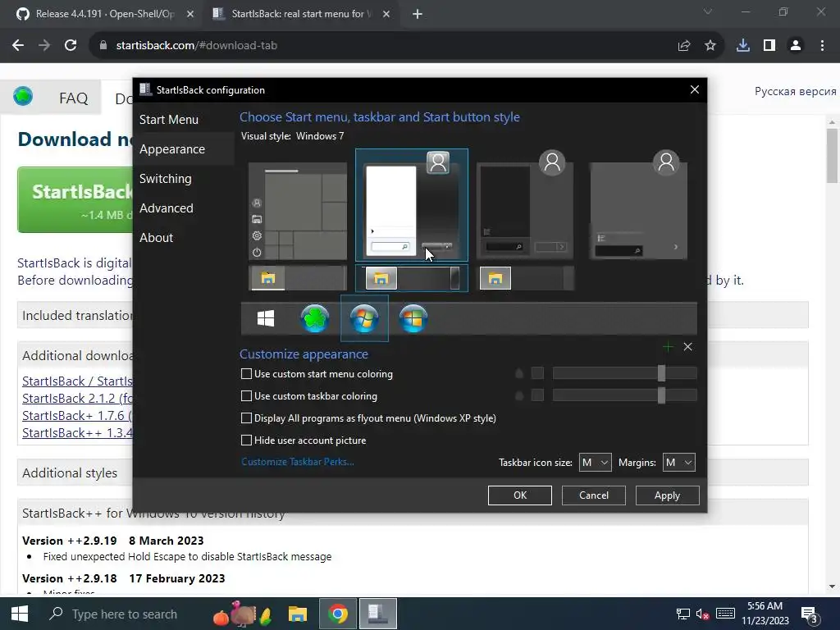Switch website to Русская версия
Viewport: 840px width, 630px height.
pos(795,91)
